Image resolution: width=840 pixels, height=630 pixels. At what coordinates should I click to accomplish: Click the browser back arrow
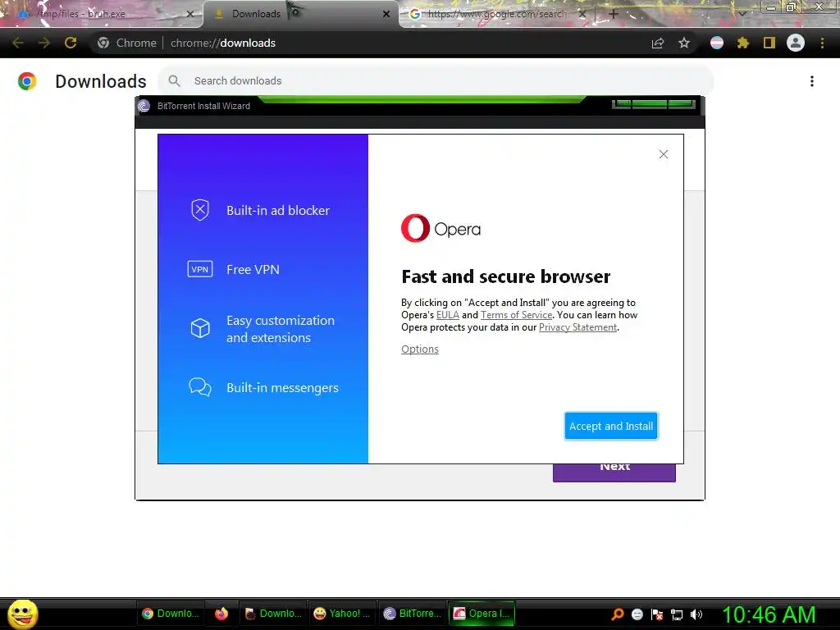18,43
